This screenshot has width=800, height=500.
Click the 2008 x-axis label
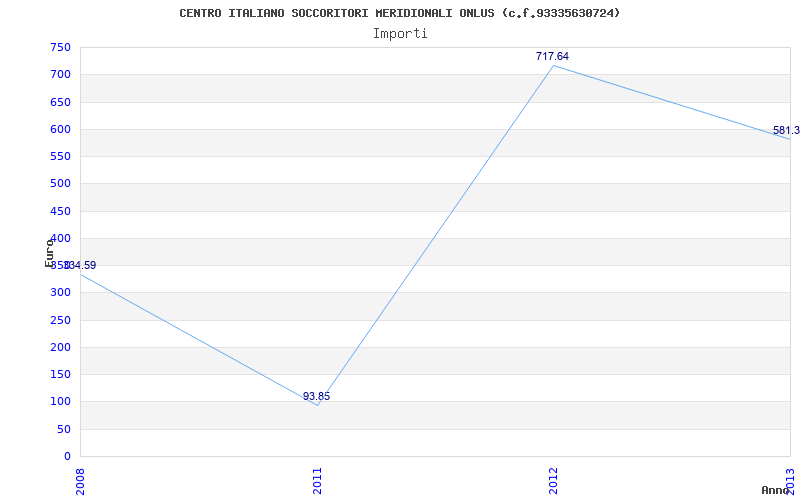(80, 482)
